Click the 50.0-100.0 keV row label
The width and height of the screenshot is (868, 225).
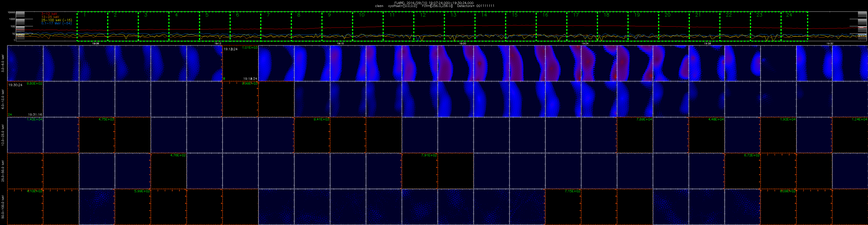[3, 207]
